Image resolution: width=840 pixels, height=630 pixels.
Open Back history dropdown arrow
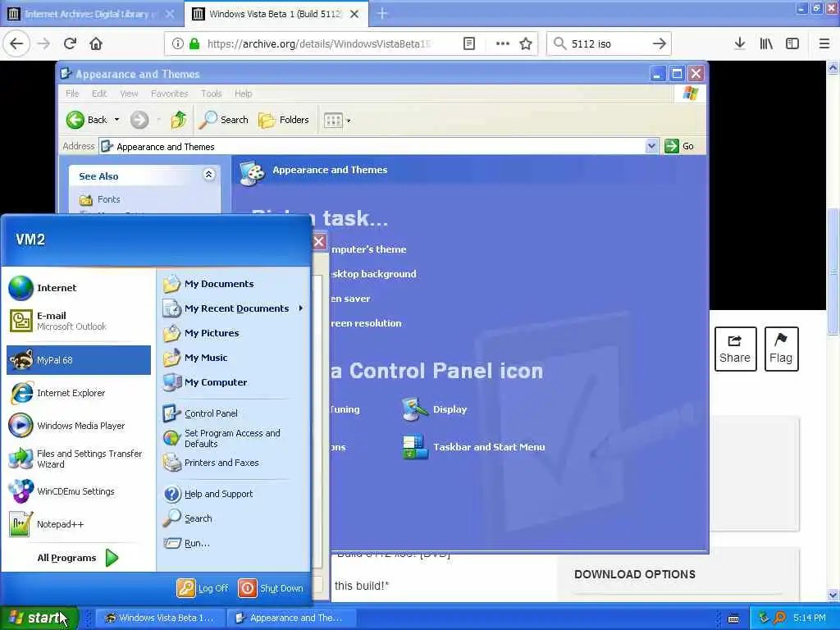coord(116,120)
